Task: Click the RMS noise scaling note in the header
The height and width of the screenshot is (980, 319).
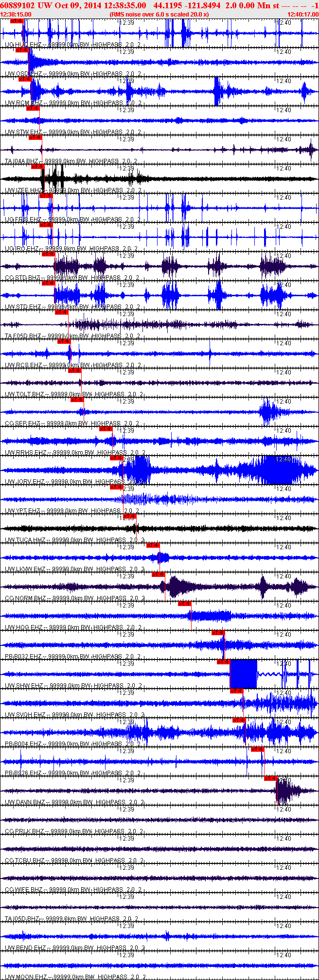Action: click(x=159, y=15)
